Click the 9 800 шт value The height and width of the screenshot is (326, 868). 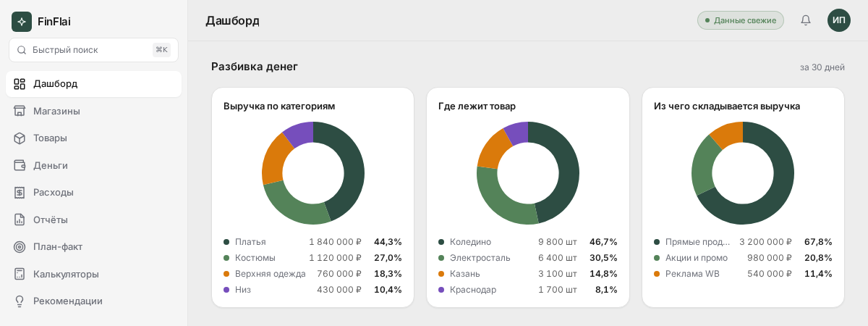pos(558,242)
